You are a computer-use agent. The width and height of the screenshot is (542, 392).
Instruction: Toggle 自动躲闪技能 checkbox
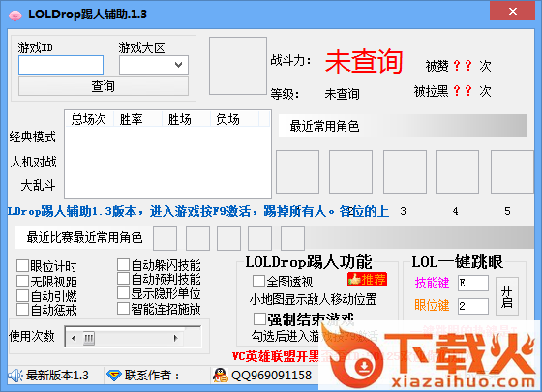(x=123, y=265)
